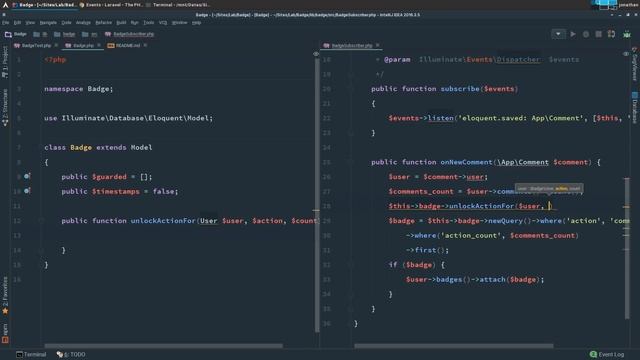Open the Edit menu

[17, 23]
